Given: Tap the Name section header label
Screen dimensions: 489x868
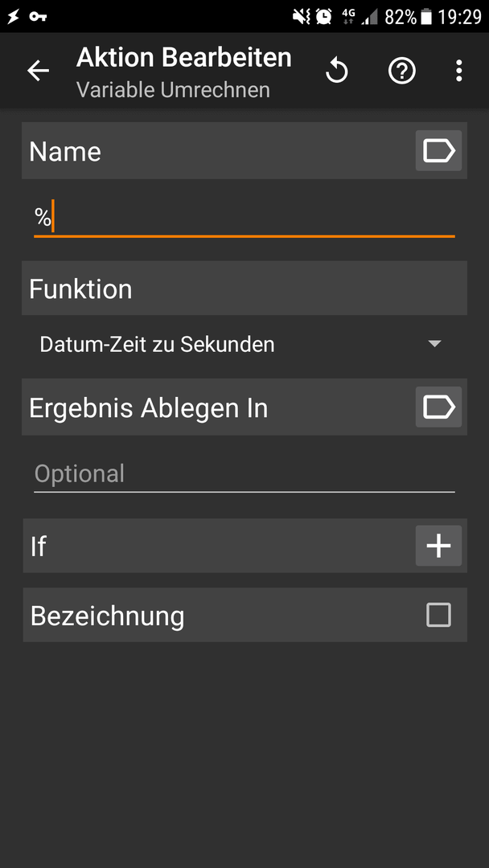Looking at the screenshot, I should 65,151.
